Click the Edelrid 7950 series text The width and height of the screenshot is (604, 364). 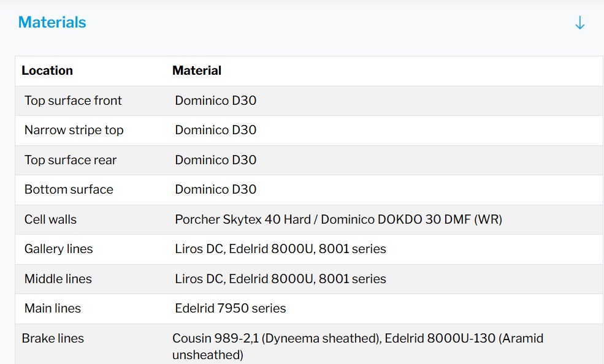coord(230,308)
